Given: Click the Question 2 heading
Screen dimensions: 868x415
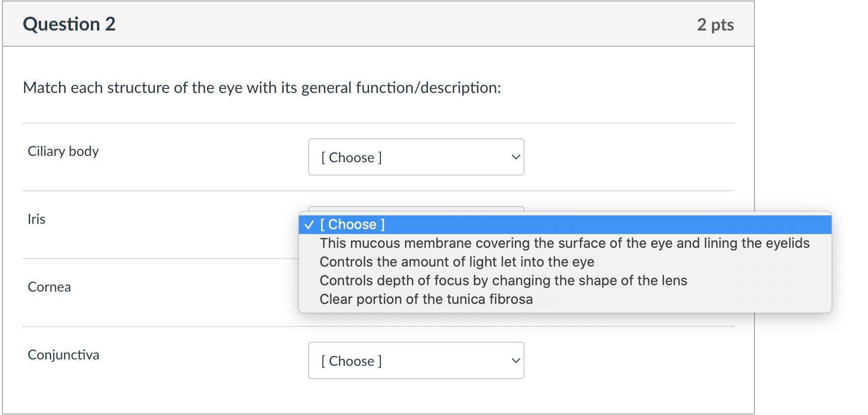Looking at the screenshot, I should click(x=69, y=24).
